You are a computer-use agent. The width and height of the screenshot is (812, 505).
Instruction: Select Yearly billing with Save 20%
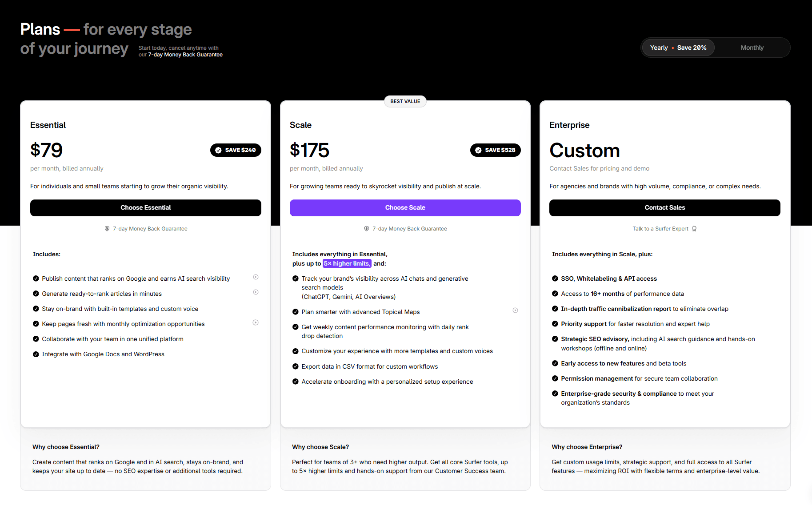click(x=678, y=48)
